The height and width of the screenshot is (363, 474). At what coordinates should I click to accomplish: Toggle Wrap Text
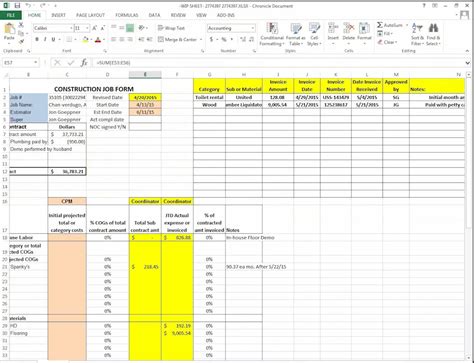pos(171,28)
